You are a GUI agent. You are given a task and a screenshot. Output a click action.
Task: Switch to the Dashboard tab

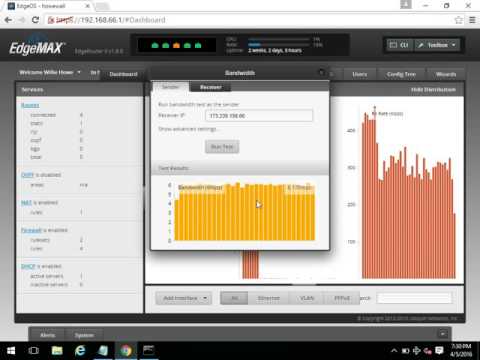coord(123,74)
